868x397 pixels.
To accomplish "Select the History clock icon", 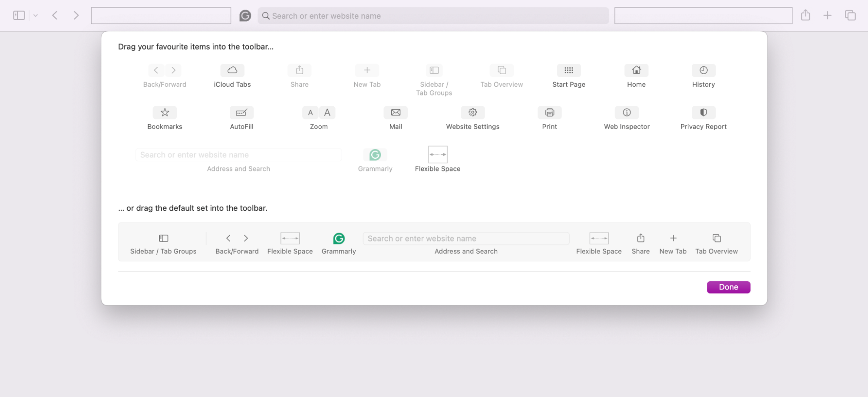I will pos(703,70).
